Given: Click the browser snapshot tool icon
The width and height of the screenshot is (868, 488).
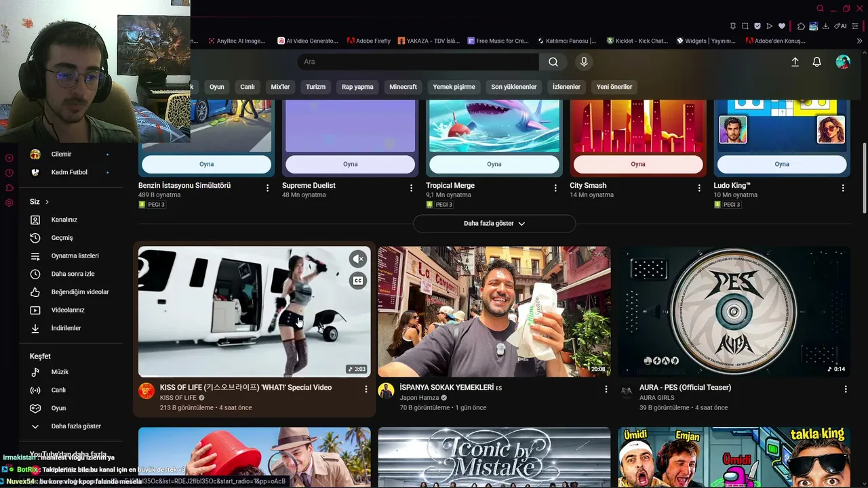Looking at the screenshot, I should [x=745, y=26].
